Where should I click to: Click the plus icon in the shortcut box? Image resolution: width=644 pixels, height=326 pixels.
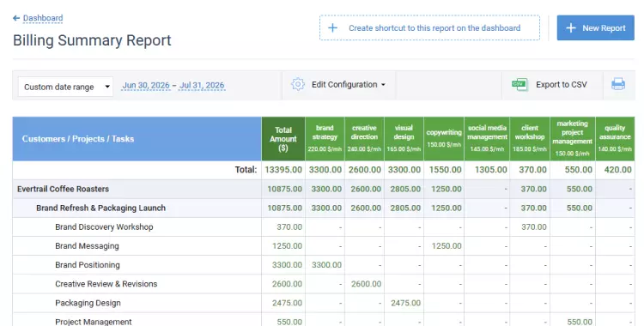pos(332,28)
